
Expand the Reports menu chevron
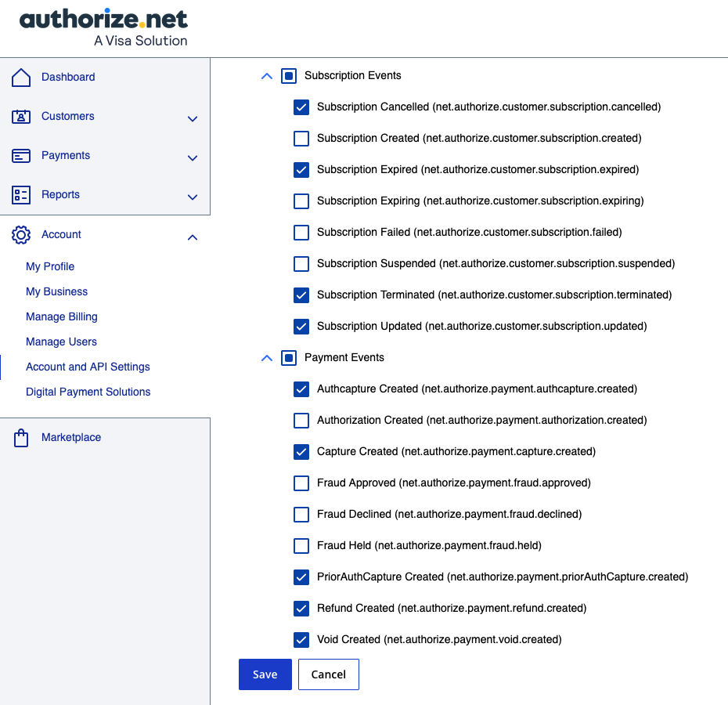click(x=193, y=197)
